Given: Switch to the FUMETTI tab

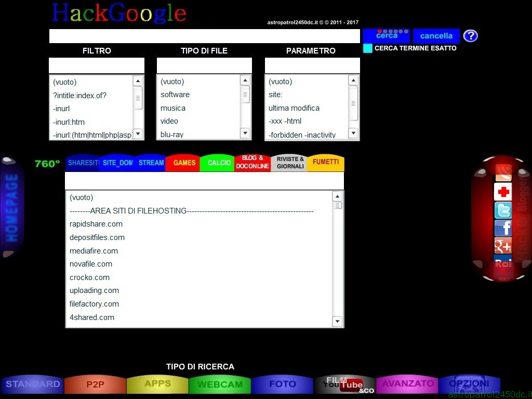Looking at the screenshot, I should click(326, 163).
